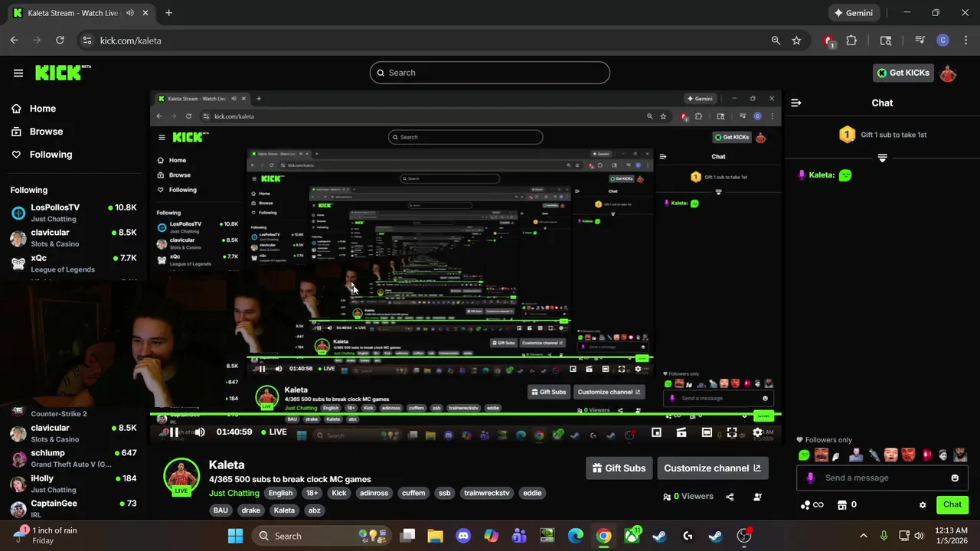Viewport: 980px width, 551px height.
Task: Click the Chrome address bar URL
Action: tap(131, 41)
